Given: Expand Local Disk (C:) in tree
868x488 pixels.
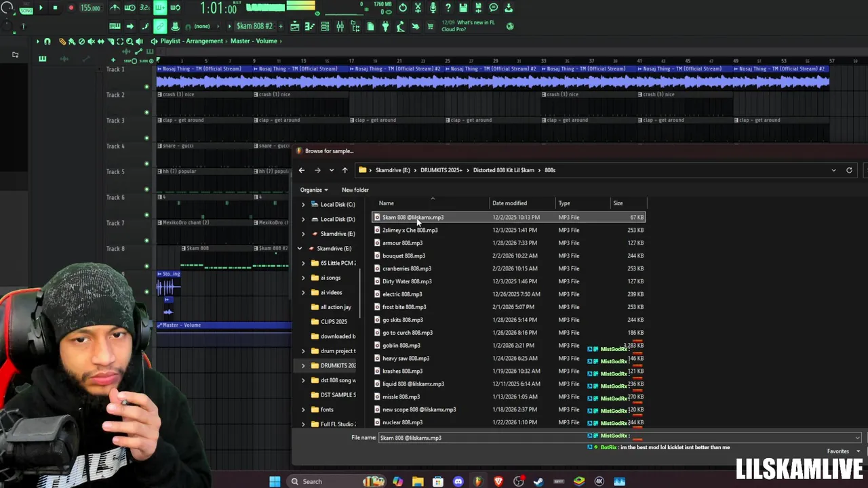Looking at the screenshot, I should 303,205.
